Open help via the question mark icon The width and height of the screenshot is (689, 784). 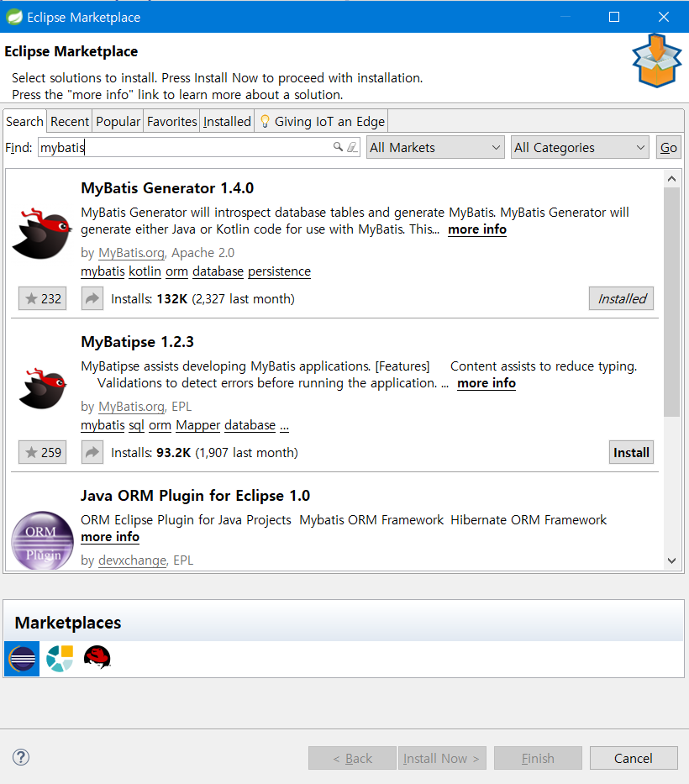pos(20,757)
